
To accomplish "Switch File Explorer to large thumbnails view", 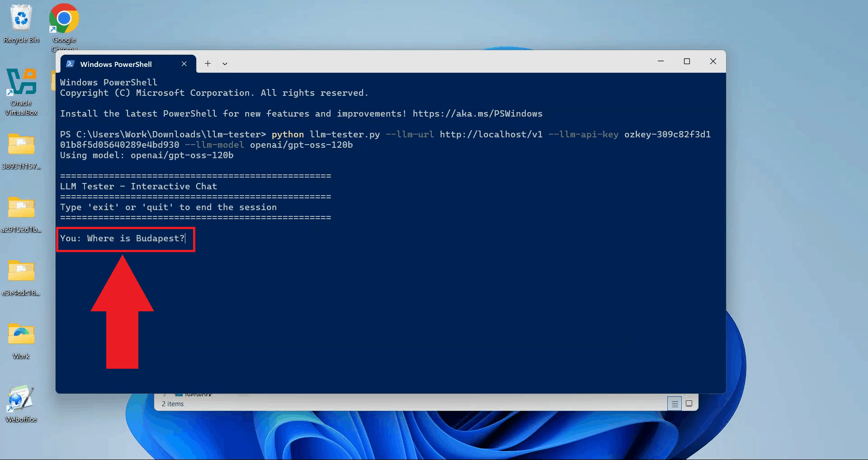I will click(x=689, y=404).
